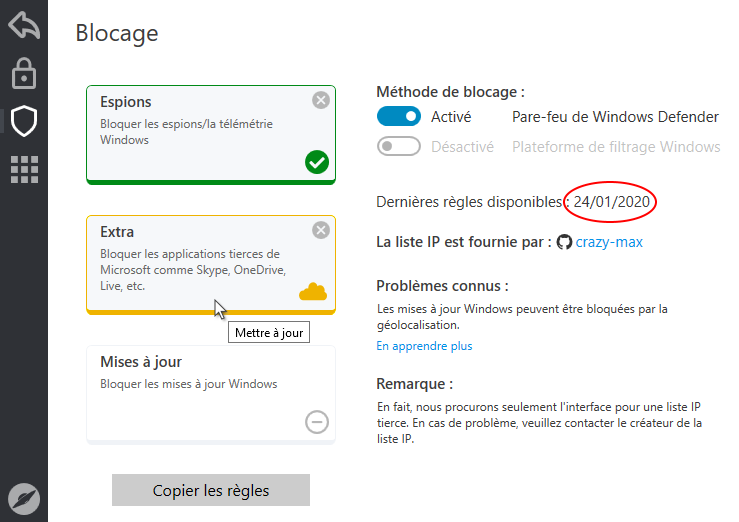Click the yellow cloud update icon
The height and width of the screenshot is (522, 739).
click(x=314, y=292)
